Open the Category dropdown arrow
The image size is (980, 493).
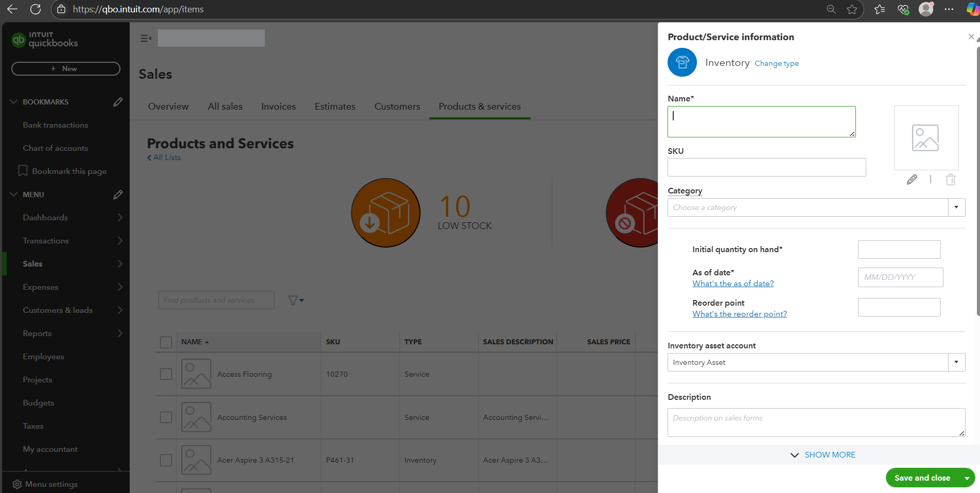point(956,207)
